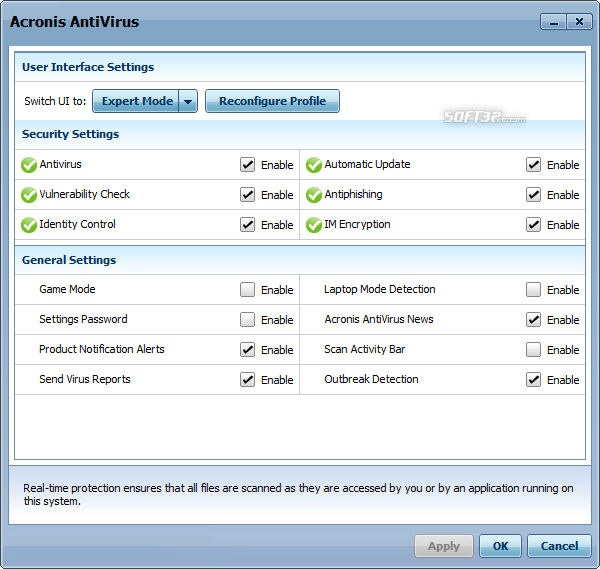Click the Apply button
The width and height of the screenshot is (600, 569).
[x=444, y=546]
